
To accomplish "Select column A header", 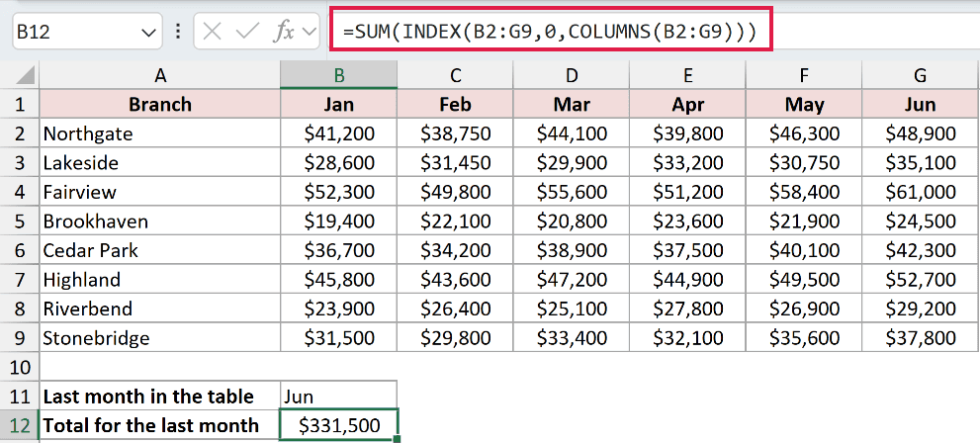I will [160, 75].
